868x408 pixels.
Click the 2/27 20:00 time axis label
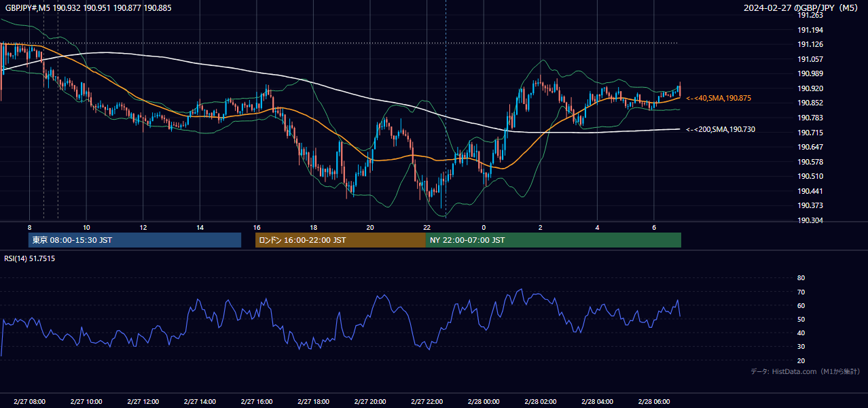pos(369,402)
